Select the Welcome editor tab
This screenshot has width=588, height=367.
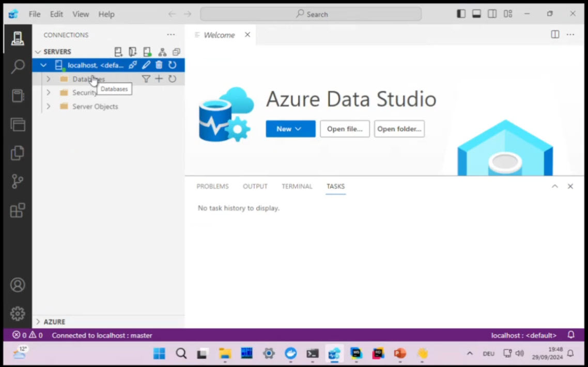click(219, 35)
